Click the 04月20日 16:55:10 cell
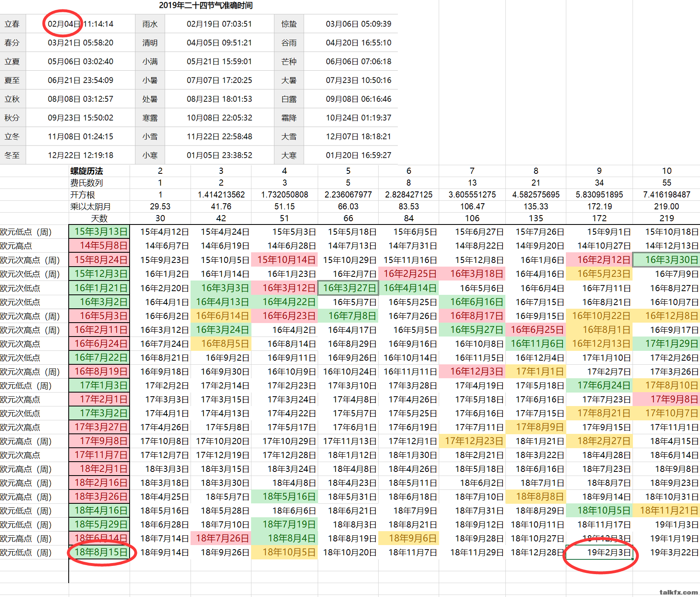This screenshot has width=700, height=597. click(358, 43)
